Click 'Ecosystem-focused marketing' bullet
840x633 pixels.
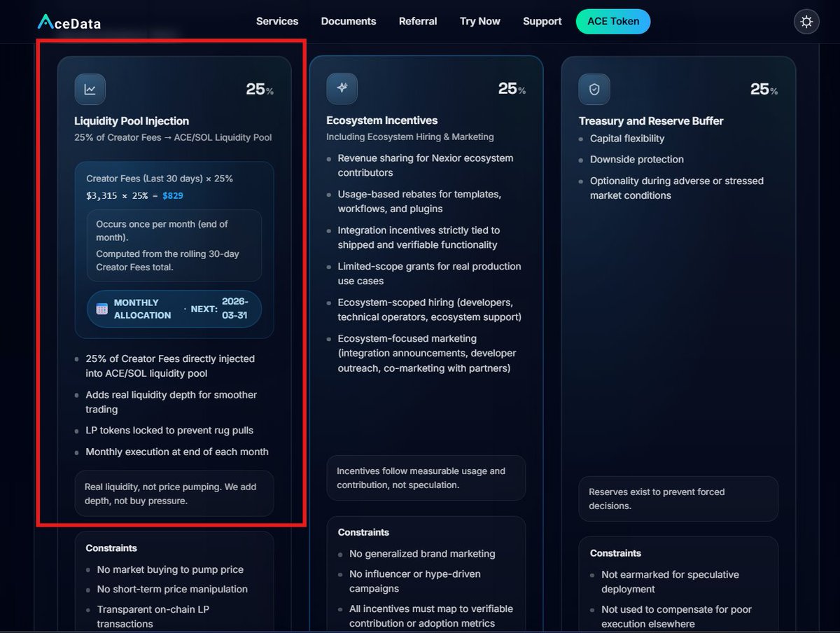point(427,353)
